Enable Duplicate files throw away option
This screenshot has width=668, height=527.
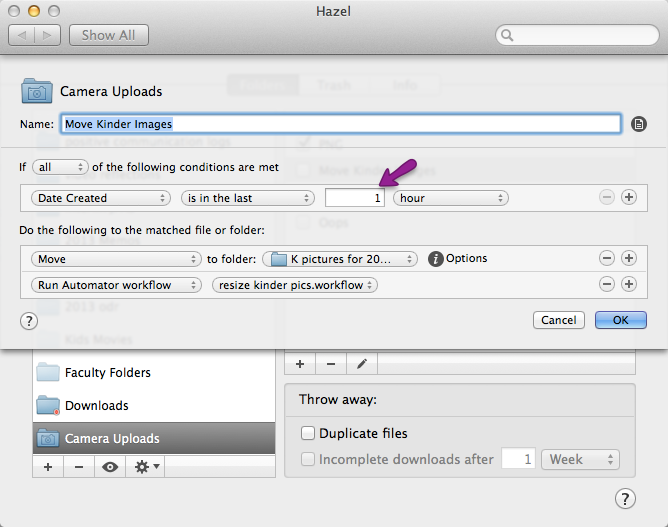click(x=308, y=433)
